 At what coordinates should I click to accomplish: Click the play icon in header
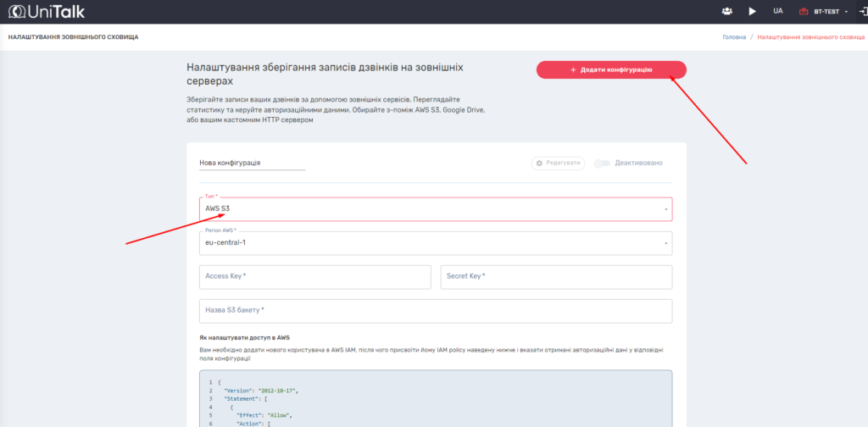(752, 11)
